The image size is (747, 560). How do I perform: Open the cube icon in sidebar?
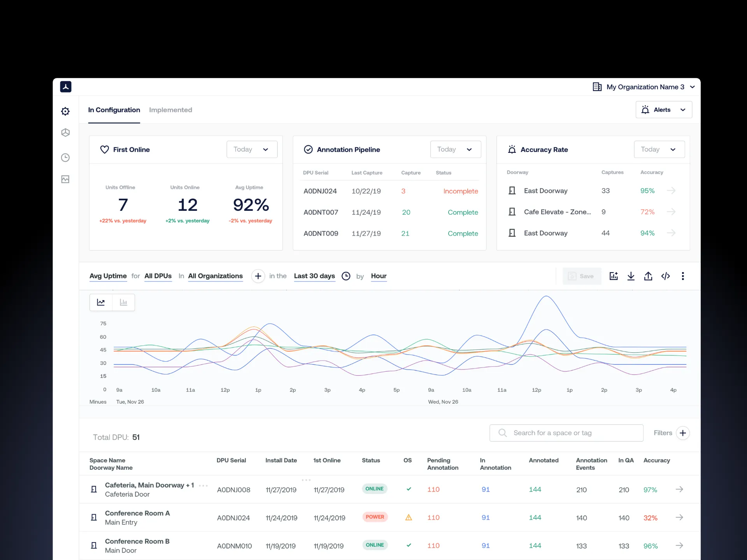tap(65, 133)
